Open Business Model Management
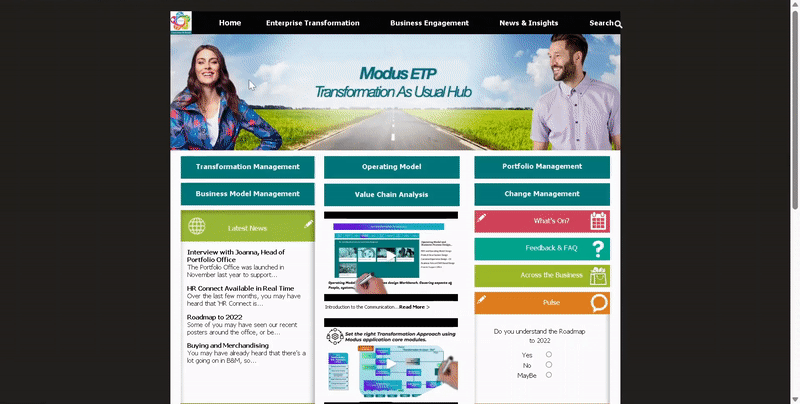 [x=247, y=194]
